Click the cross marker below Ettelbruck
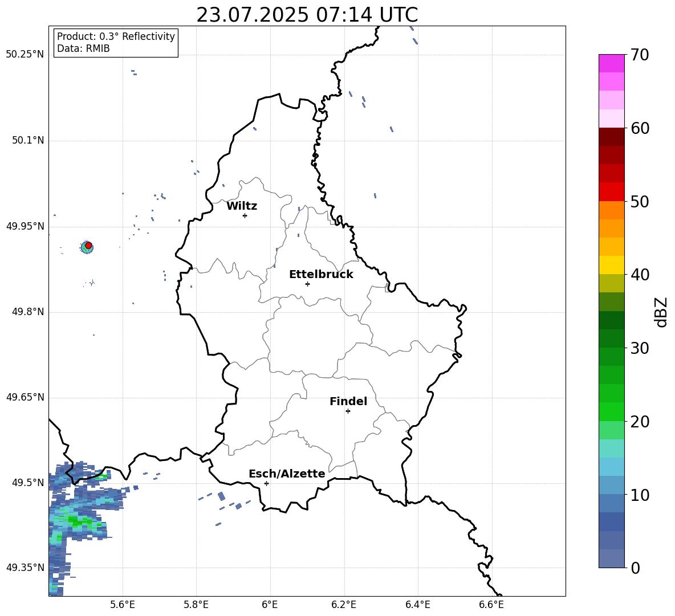Image resolution: width=675 pixels, height=616 pixels. tap(307, 284)
